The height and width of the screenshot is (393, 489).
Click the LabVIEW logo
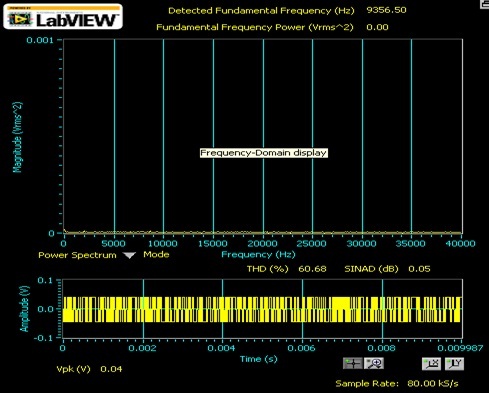click(x=63, y=16)
